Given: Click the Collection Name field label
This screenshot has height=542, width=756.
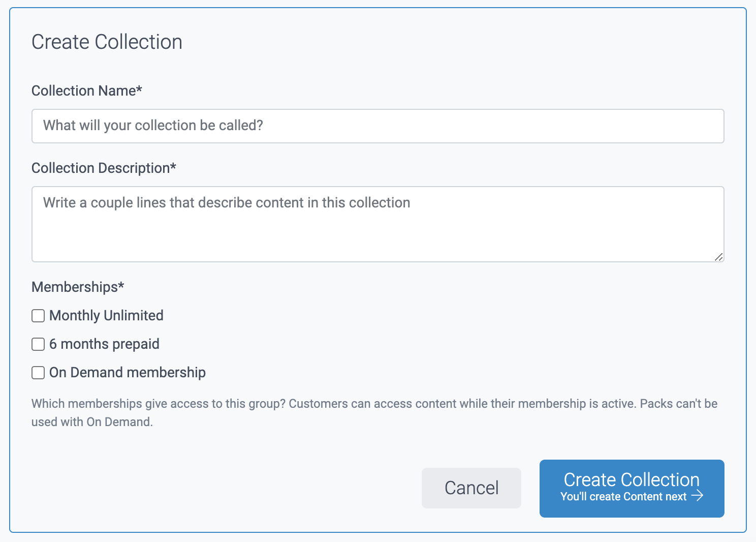Looking at the screenshot, I should coord(87,91).
